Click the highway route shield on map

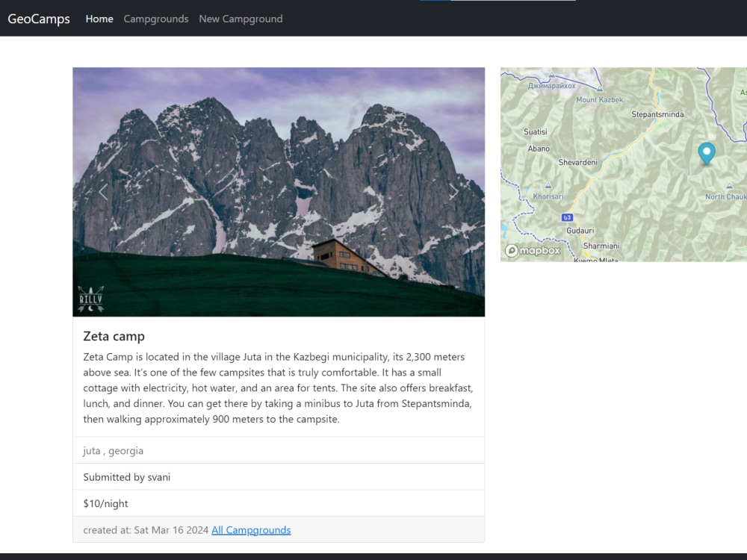[x=567, y=217]
